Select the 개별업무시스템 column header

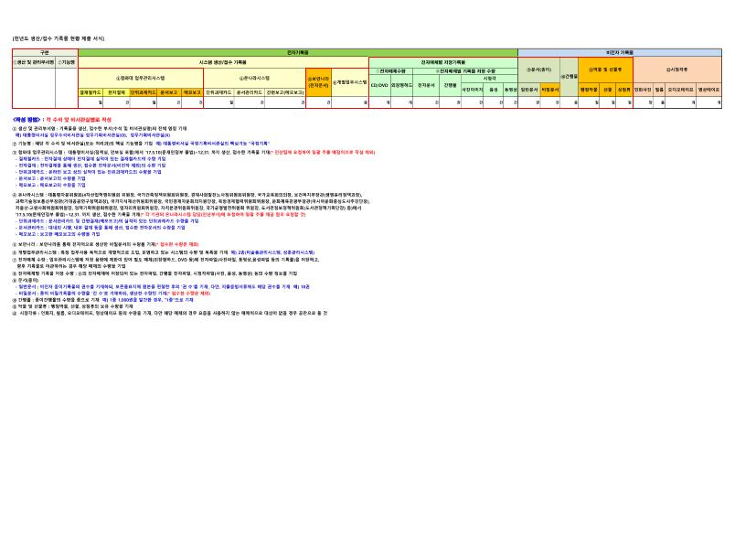[x=349, y=81]
